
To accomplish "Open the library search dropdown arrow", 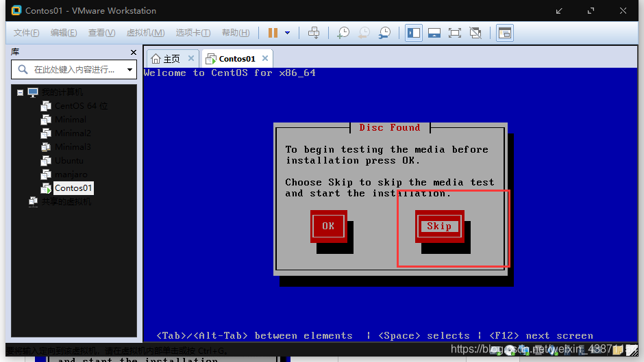I will (x=129, y=69).
